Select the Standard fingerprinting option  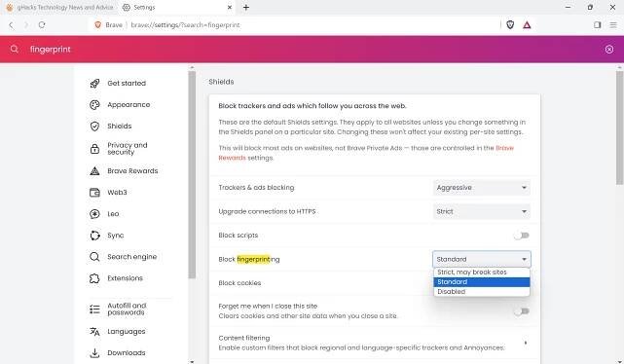point(482,282)
